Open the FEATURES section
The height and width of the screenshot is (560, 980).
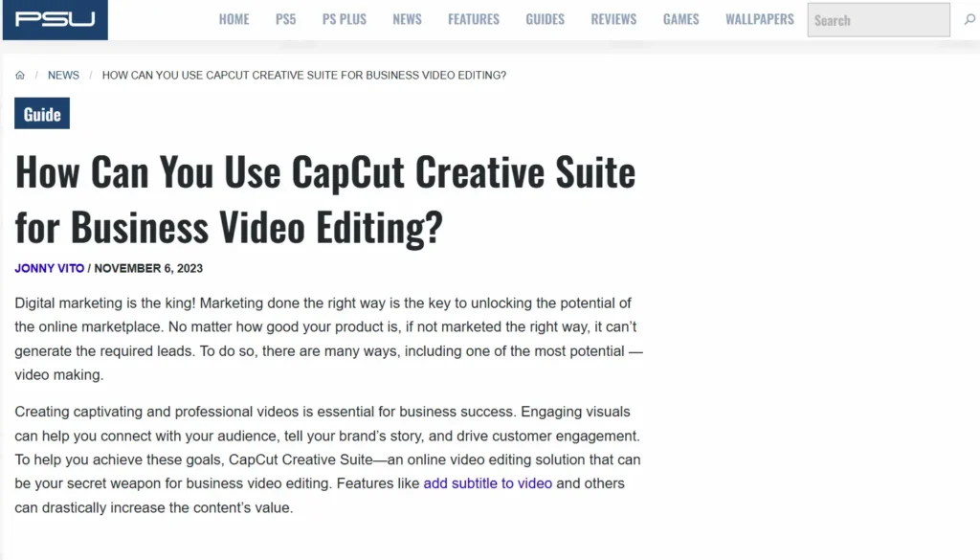(x=474, y=19)
